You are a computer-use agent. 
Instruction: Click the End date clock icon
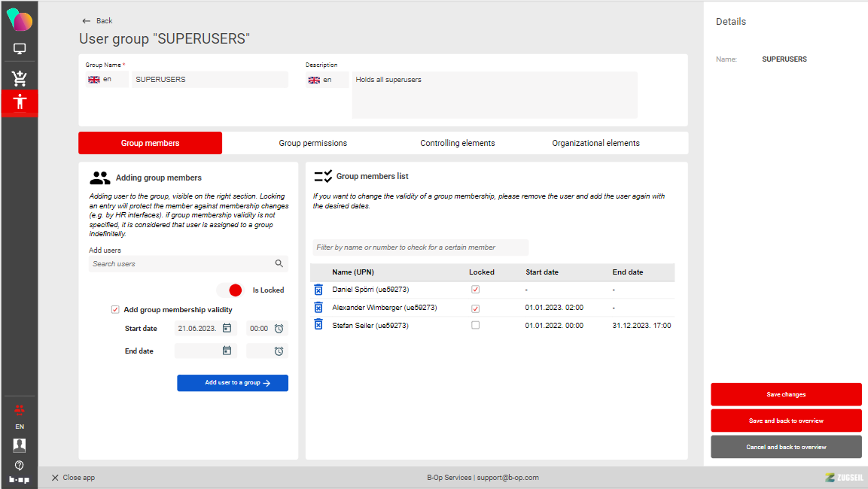[x=279, y=351]
